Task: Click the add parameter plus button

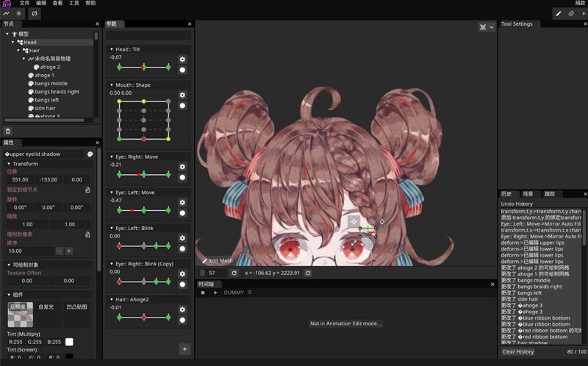Action: tap(184, 349)
